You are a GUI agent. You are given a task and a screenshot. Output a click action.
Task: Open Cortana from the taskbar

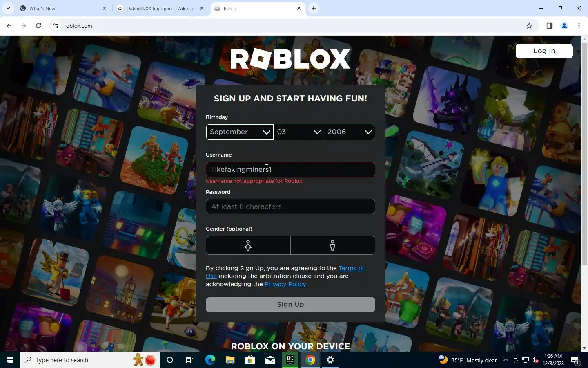[170, 360]
